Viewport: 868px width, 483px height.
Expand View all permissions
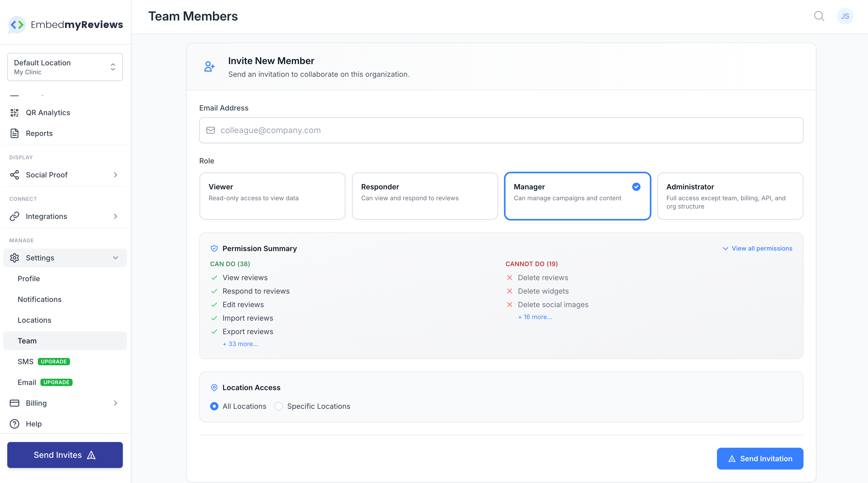(x=757, y=248)
